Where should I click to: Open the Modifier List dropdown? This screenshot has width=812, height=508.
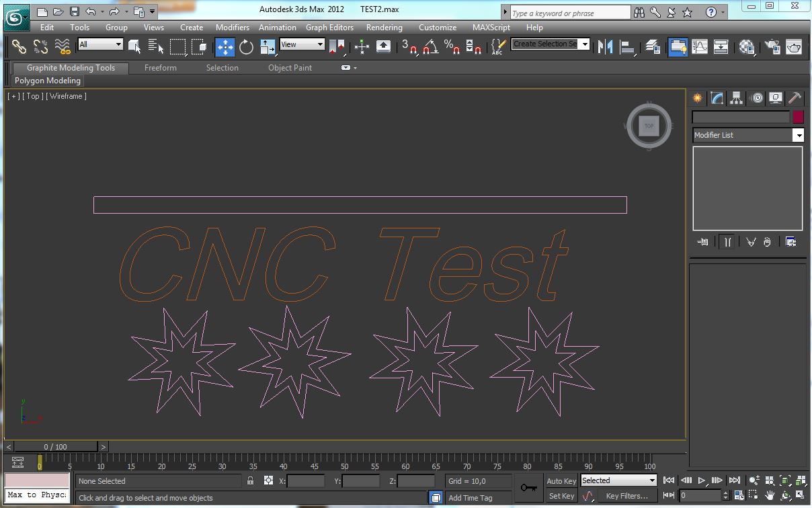click(x=748, y=135)
